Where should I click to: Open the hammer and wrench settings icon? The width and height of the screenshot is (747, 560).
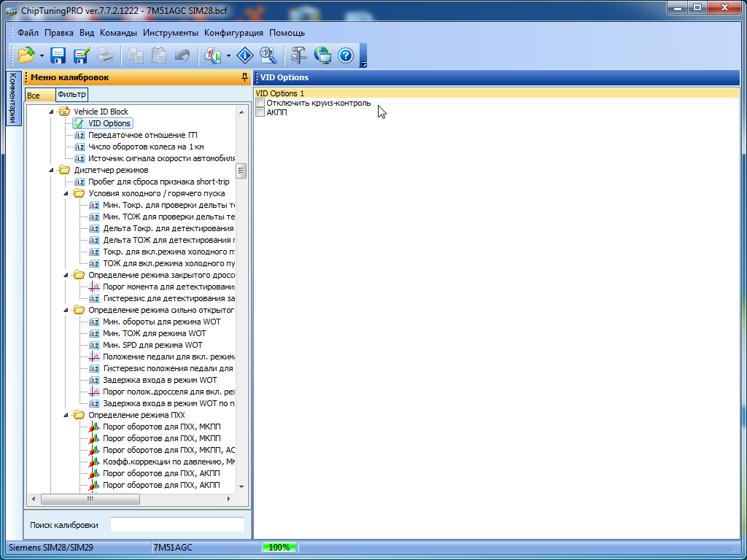click(299, 55)
